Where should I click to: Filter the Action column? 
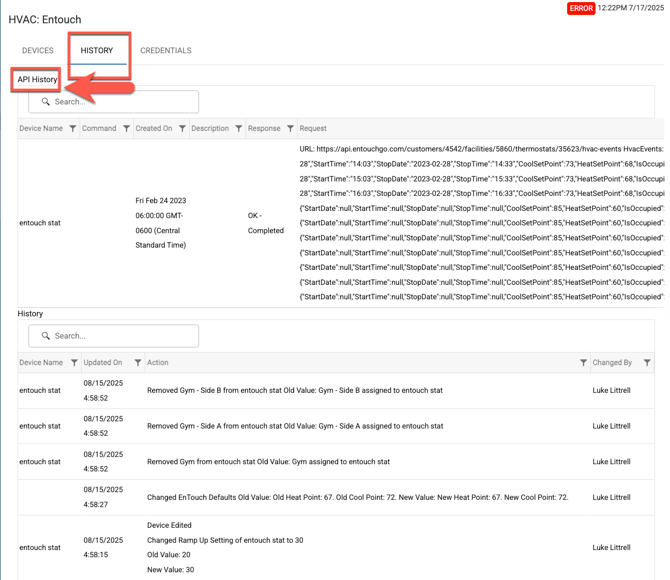(583, 363)
